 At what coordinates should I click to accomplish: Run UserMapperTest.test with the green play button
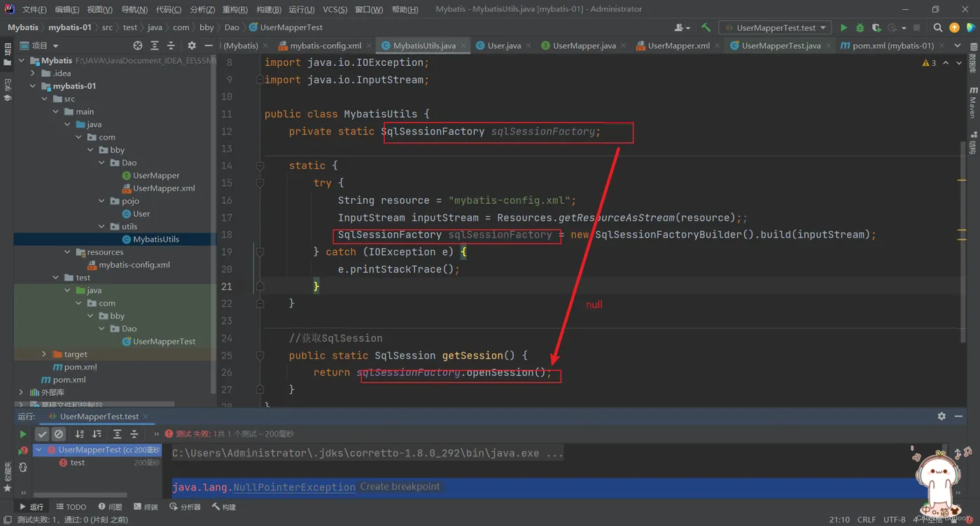tap(843, 27)
